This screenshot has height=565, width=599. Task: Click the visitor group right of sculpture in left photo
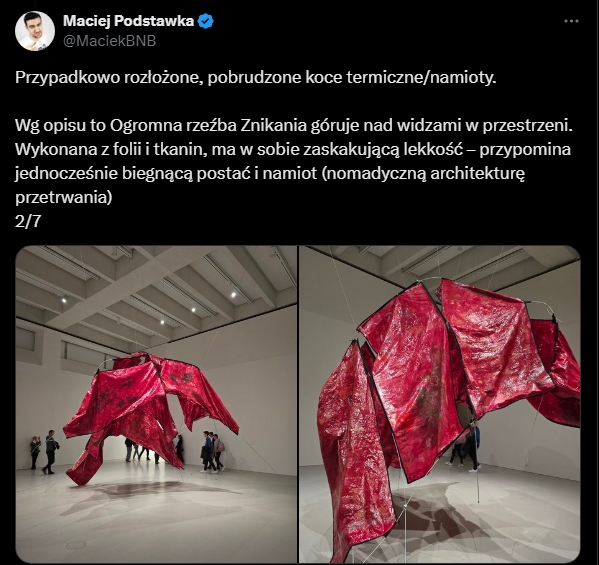212,452
